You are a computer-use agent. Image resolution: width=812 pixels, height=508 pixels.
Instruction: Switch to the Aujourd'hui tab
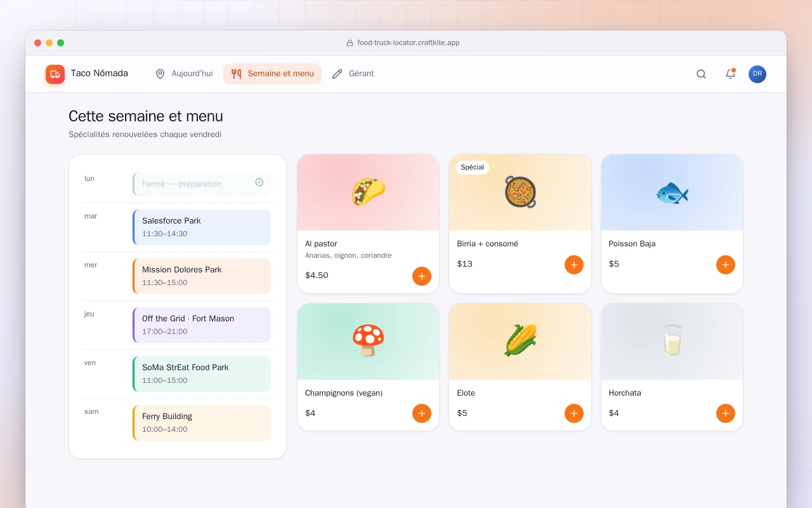(184, 74)
